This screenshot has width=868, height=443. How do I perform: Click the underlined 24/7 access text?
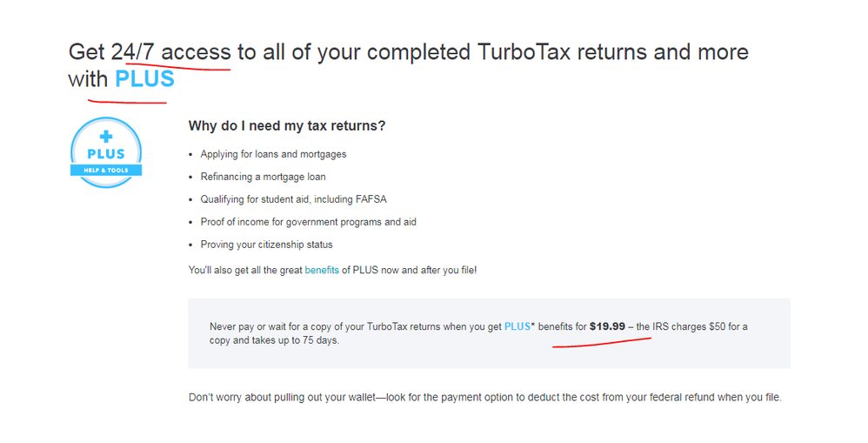point(170,52)
